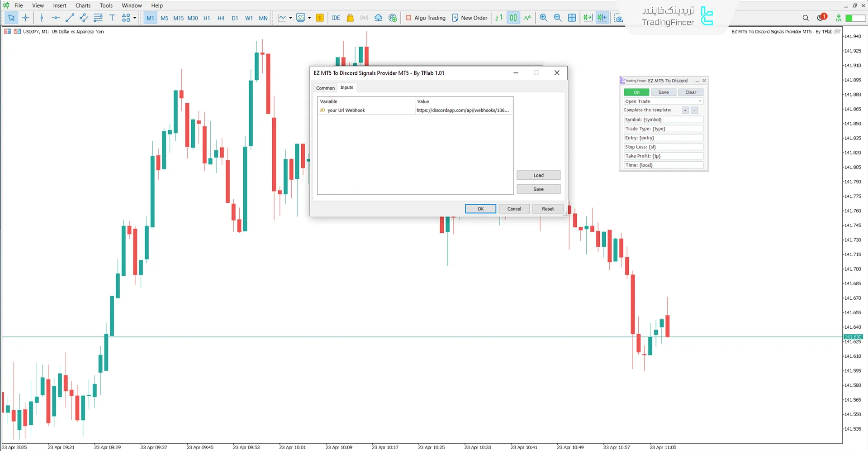
Task: Open the Charts menu
Action: tap(83, 5)
